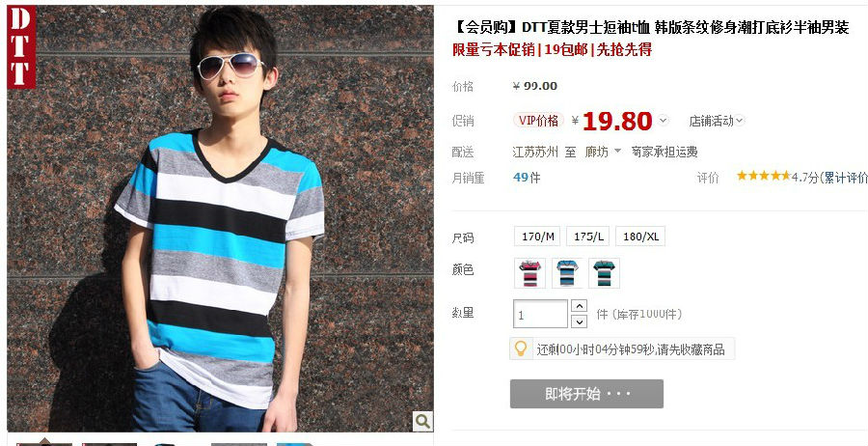The image size is (868, 446).
Task: Click the VIP价格 promotion badge
Action: [x=538, y=121]
